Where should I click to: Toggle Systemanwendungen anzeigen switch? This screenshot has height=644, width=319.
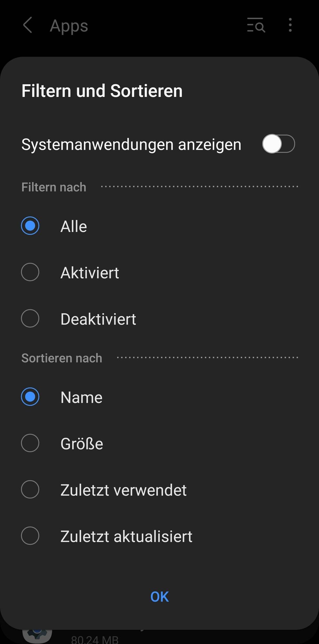(x=278, y=144)
